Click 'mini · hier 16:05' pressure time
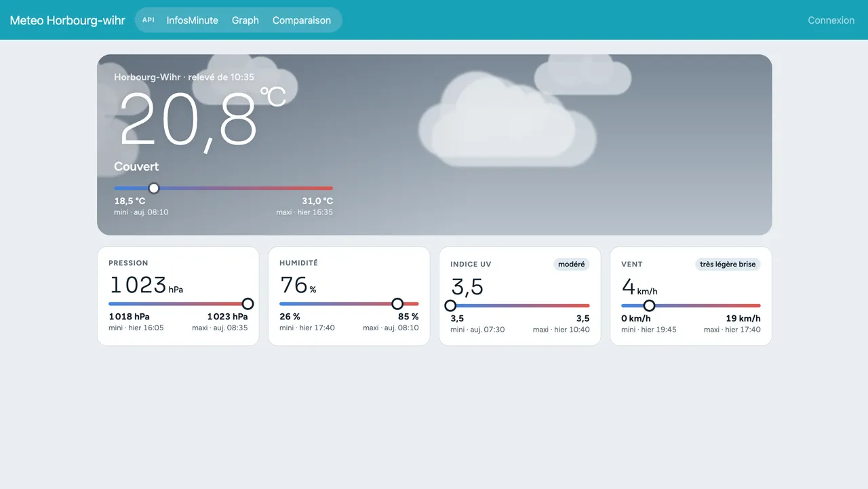868x489 pixels. [x=136, y=328]
